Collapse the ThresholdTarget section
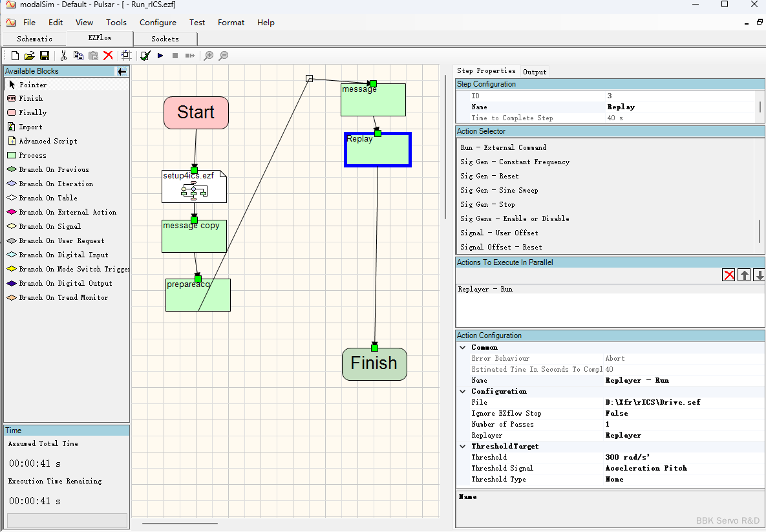The width and height of the screenshot is (766, 532). coord(462,446)
